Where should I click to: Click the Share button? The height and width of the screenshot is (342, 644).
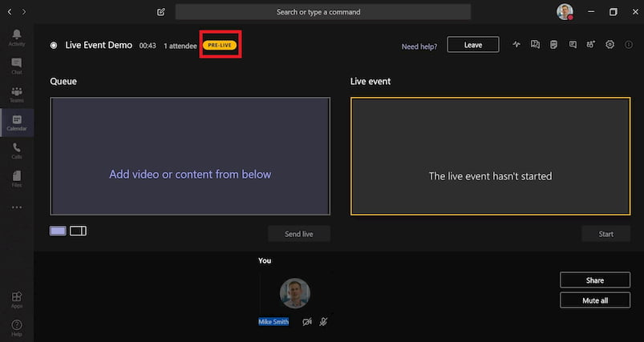click(x=595, y=280)
